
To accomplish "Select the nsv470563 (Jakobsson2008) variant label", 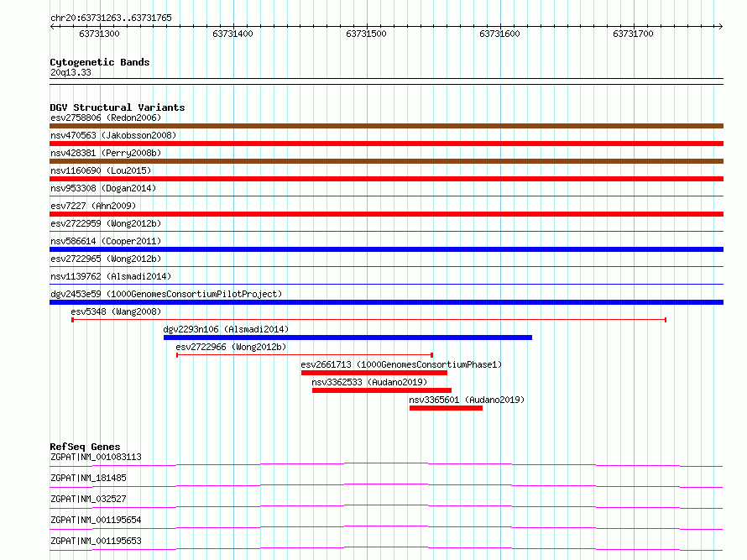I will click(113, 135).
